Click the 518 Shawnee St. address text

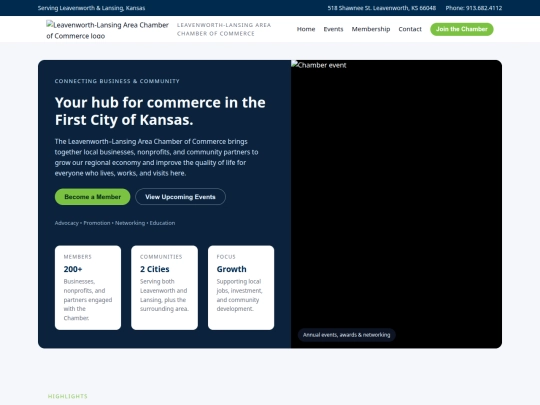click(x=382, y=8)
